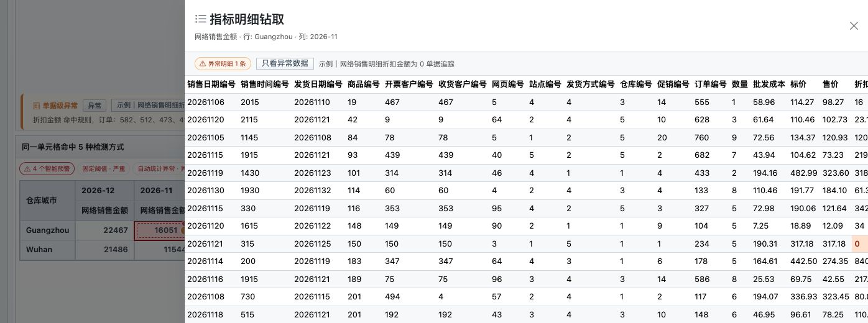Click the 自动统计异常 tag in background panel
Screen dimensions: 868x323
(159, 168)
